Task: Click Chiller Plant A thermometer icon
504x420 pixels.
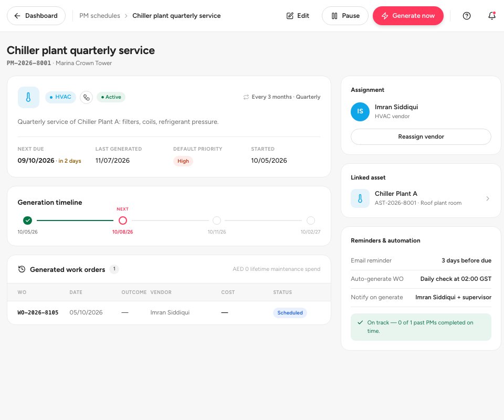Action: [360, 198]
